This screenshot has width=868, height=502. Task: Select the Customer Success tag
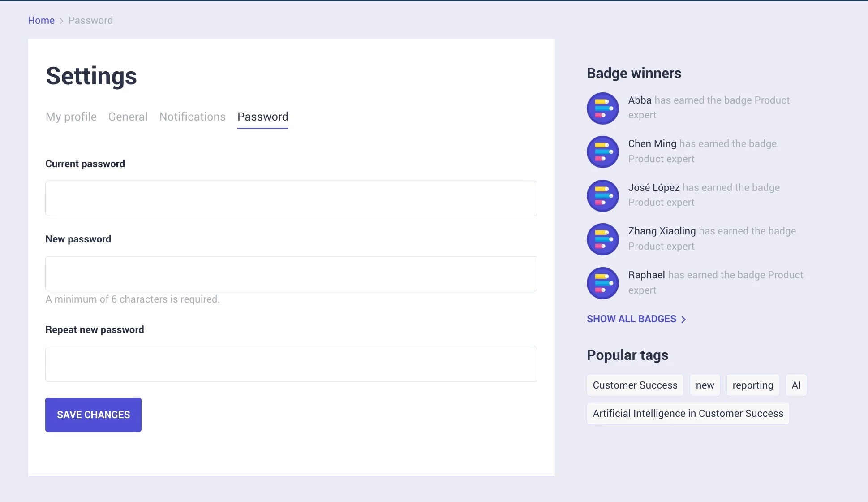pos(635,385)
